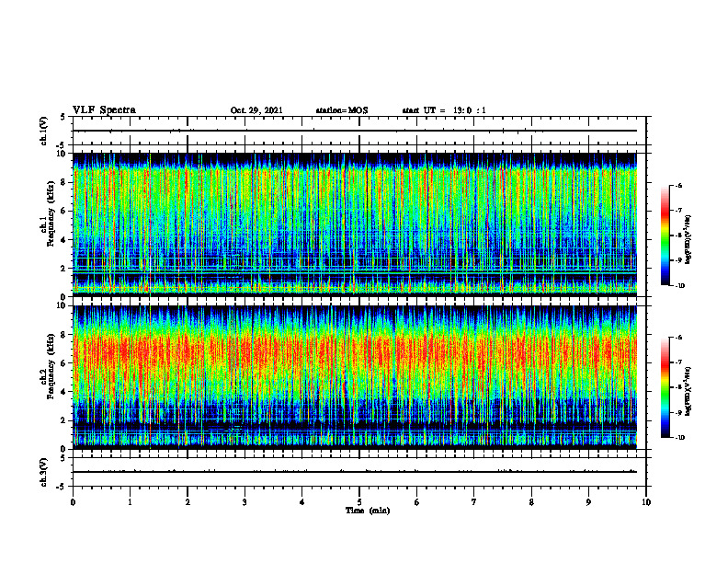The image size is (728, 563).
Task: Click the ch.2 frequency axis '4' tick label
Action: coord(64,392)
